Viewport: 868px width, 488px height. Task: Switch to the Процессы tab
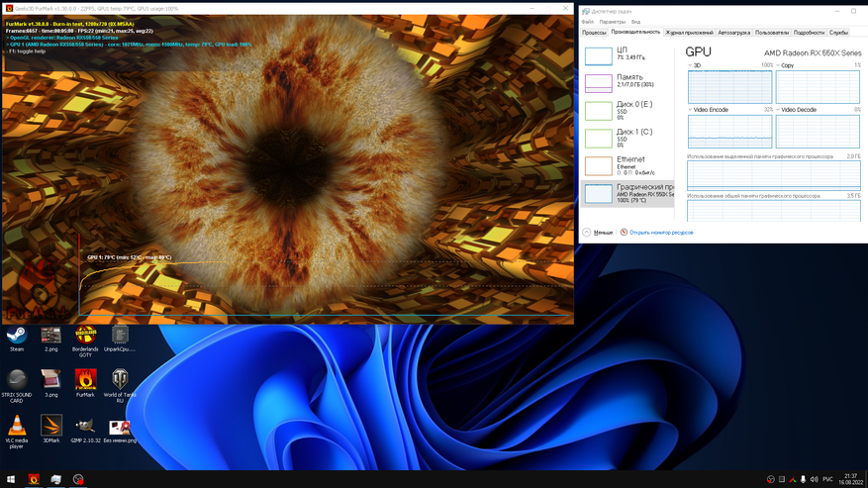click(594, 33)
